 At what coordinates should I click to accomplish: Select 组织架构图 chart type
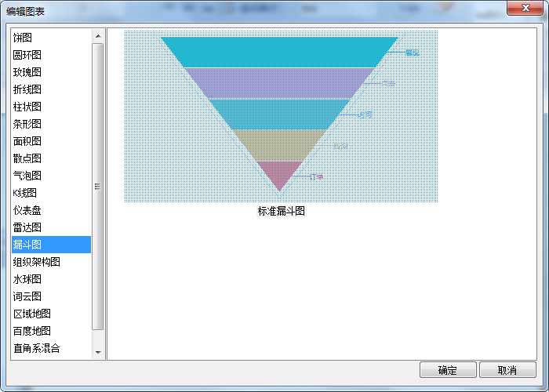pyautogui.click(x=37, y=262)
